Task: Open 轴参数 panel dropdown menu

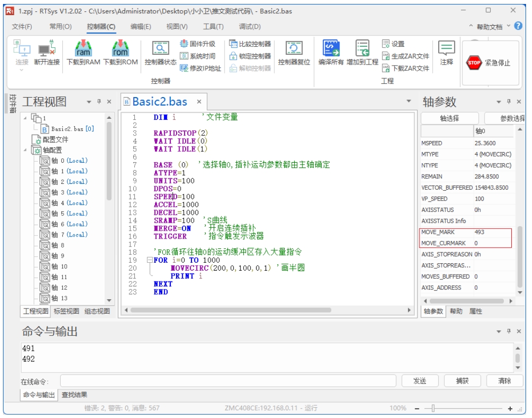Action: pyautogui.click(x=498, y=102)
